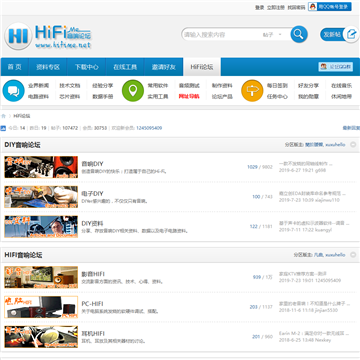Open the 耳机HIFI board title
Viewport: 360px width, 360px height.
click(93, 333)
